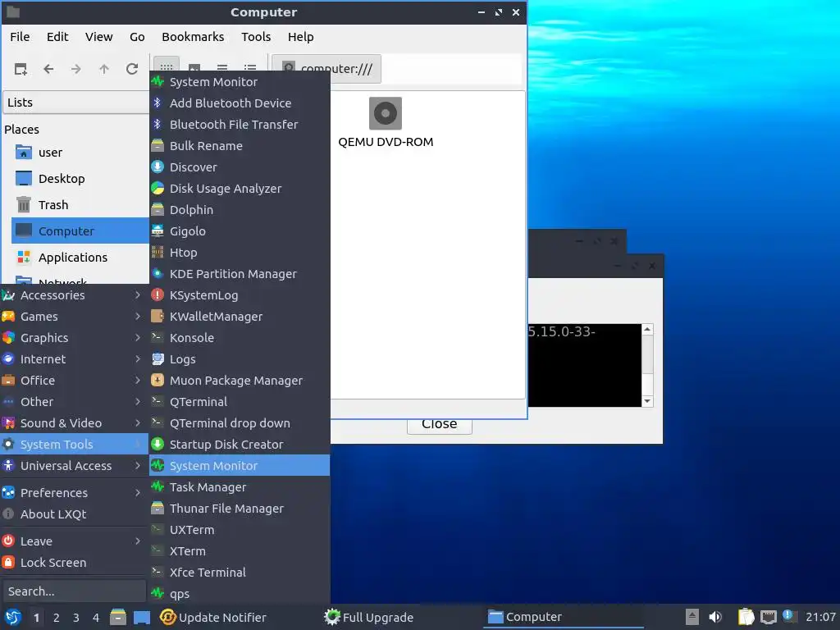
Task: Launch Muon Package Manager
Action: tap(240, 381)
